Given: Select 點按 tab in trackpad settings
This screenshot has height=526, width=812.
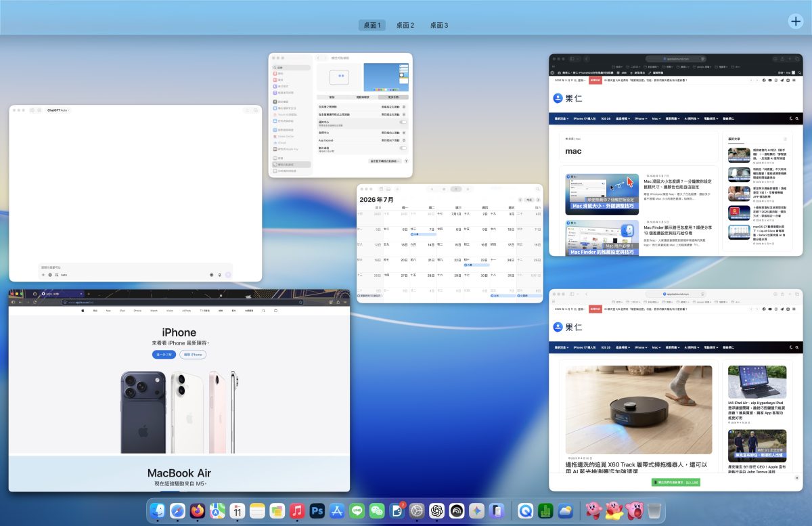Looking at the screenshot, I should 332,97.
